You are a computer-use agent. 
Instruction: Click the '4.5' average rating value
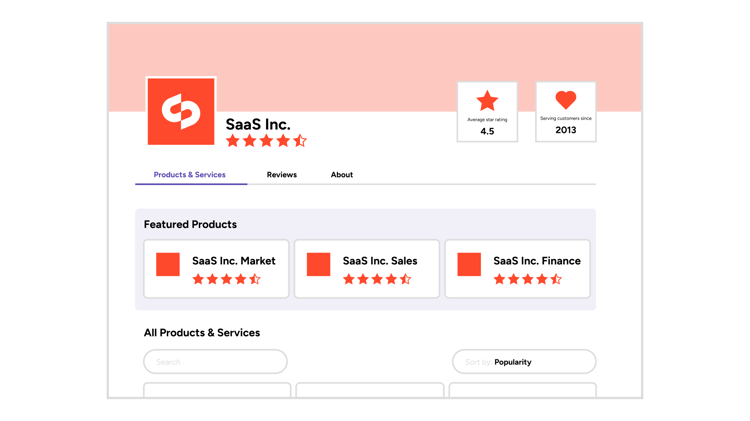coord(487,131)
